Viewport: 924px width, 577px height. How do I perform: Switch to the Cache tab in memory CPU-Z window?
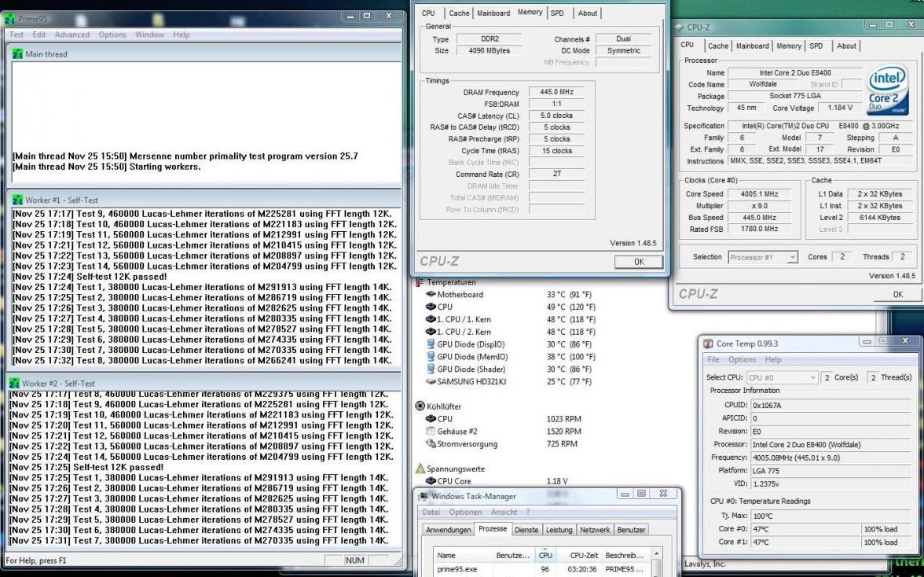[459, 13]
